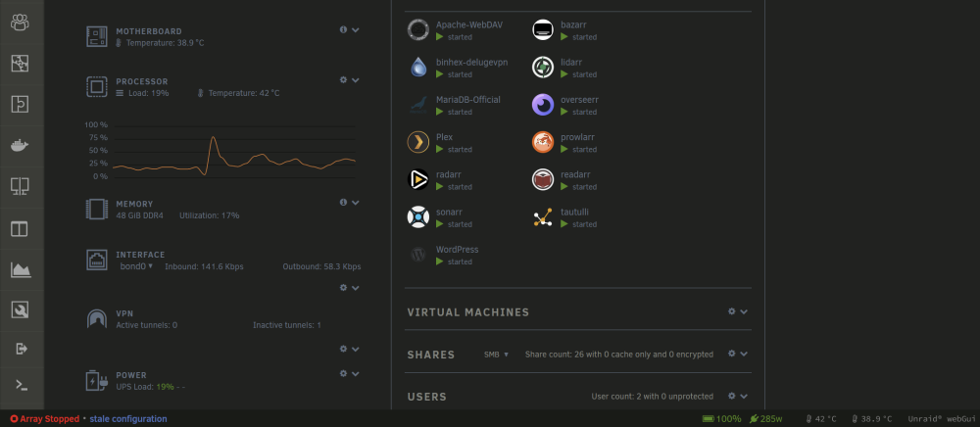Click the Power UPS battery icon
The image size is (980, 427).
(97, 380)
